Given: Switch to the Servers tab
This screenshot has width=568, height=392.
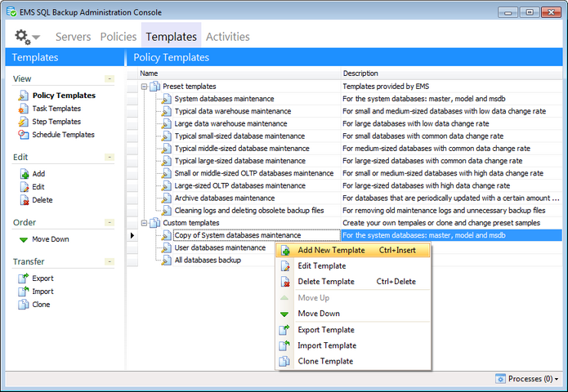Looking at the screenshot, I should tap(74, 37).
